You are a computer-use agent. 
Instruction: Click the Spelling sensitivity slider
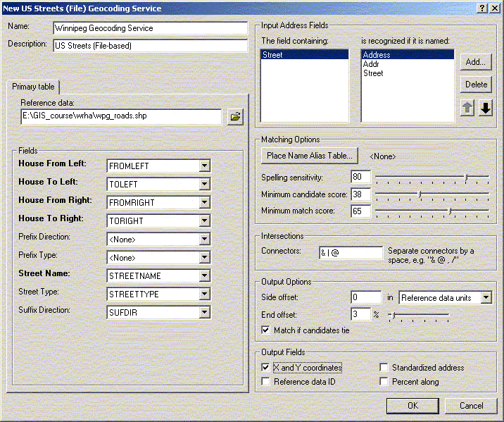(466, 178)
